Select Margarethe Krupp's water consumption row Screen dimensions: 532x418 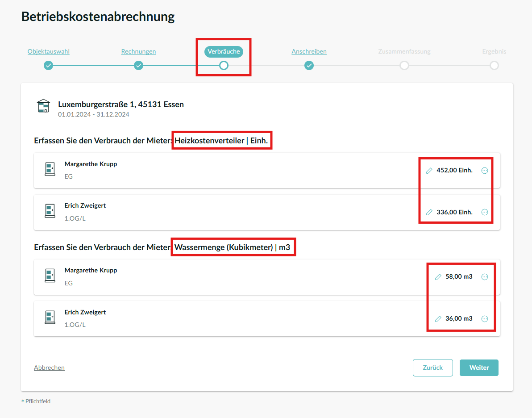(223, 277)
